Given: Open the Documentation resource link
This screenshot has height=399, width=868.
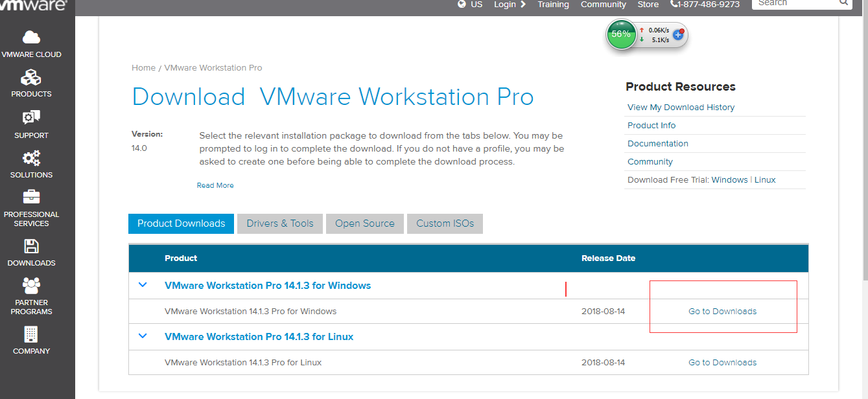Looking at the screenshot, I should [658, 144].
